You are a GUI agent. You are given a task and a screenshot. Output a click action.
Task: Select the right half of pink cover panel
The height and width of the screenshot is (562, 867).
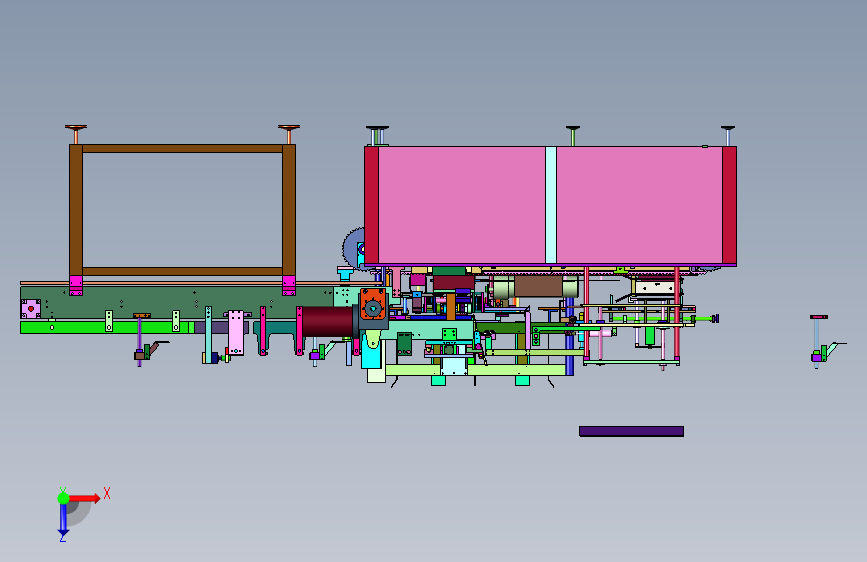pos(639,205)
